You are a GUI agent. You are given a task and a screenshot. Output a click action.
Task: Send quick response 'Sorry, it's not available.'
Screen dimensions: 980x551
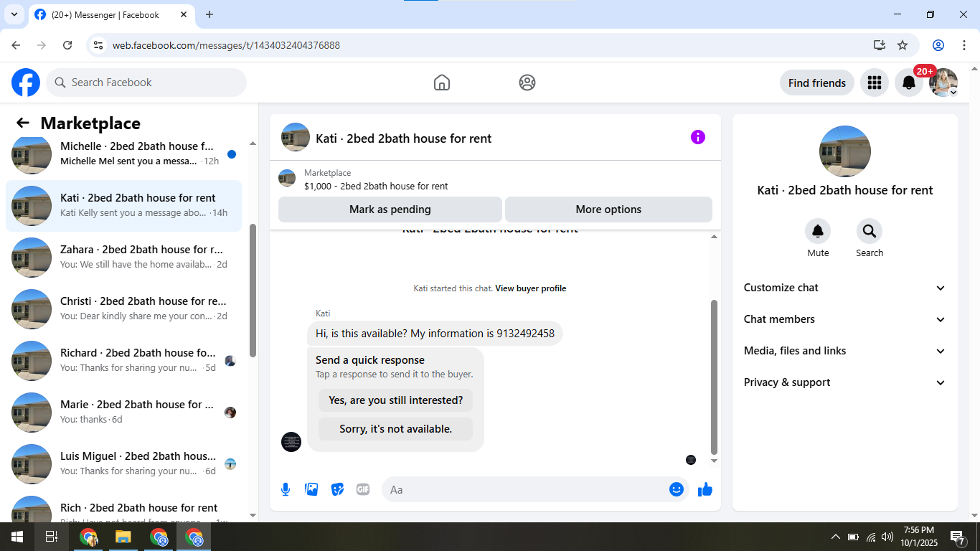coord(395,429)
